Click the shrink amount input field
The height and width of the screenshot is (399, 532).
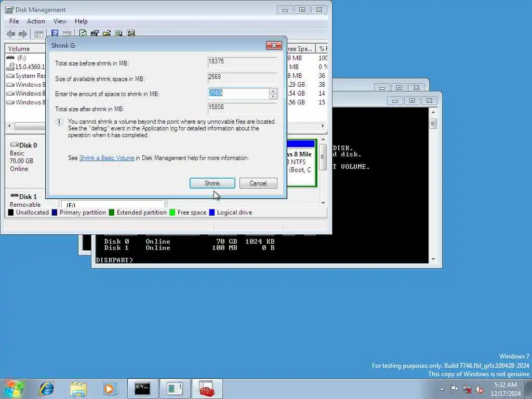pos(238,94)
